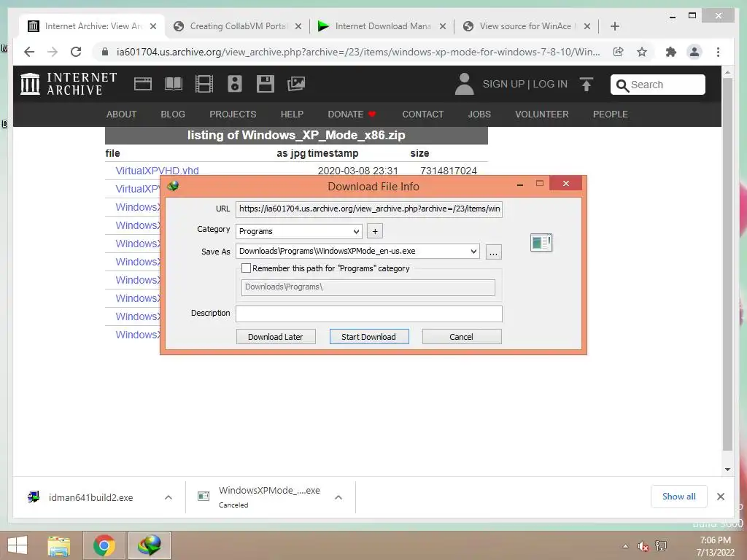Viewport: 747px width, 560px height.
Task: Switch to Creating CollabVM Portal tab
Action: (x=237, y=26)
